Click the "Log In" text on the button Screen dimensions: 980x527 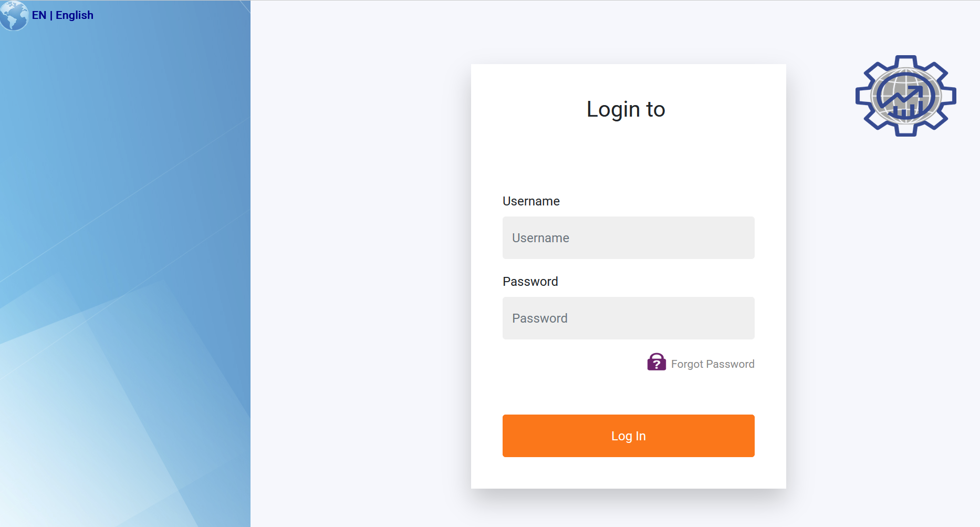click(x=628, y=436)
